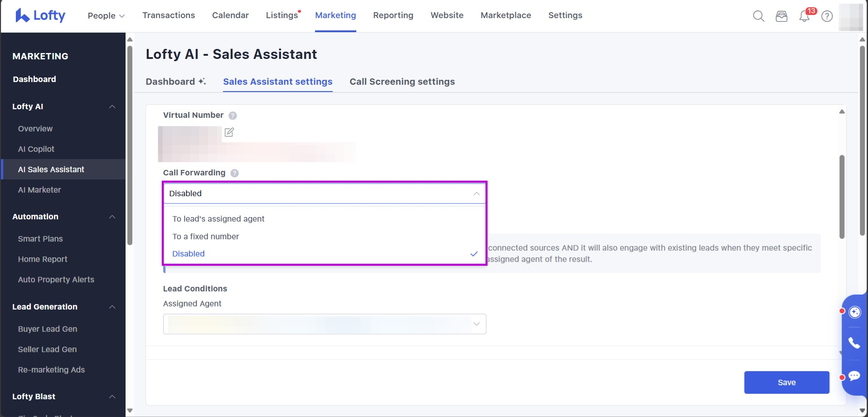This screenshot has width=868, height=417.
Task: Open the floating AI assistant compass icon
Action: tap(854, 312)
